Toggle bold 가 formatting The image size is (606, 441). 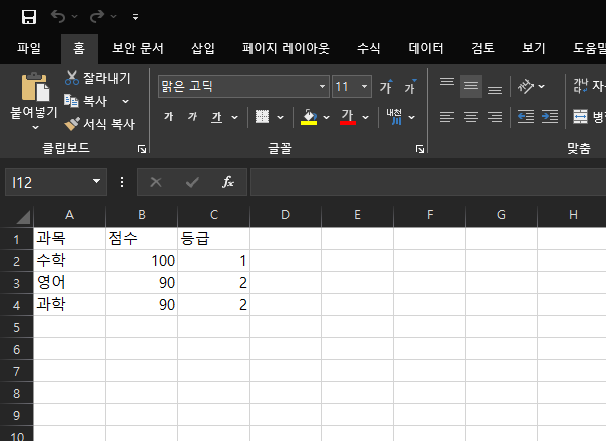(169, 117)
